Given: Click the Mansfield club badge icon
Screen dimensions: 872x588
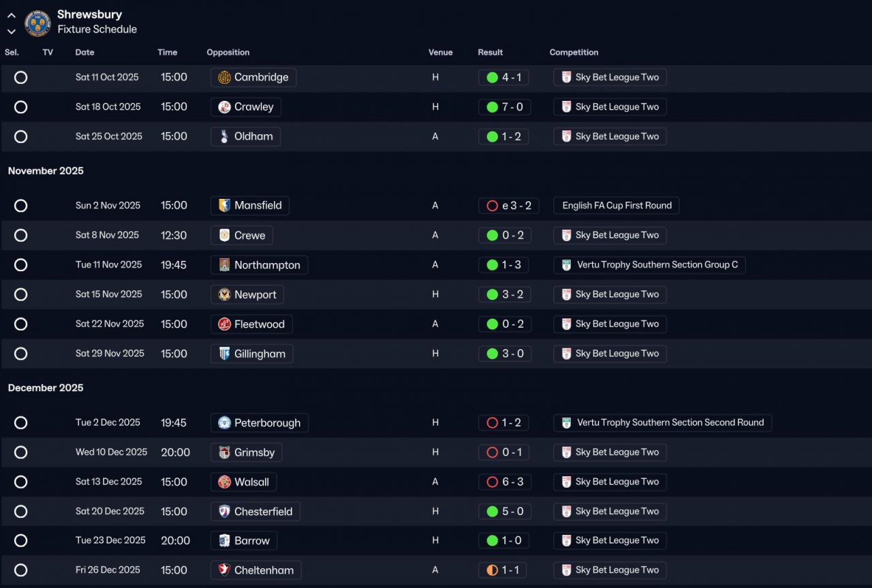Looking at the screenshot, I should coord(224,206).
